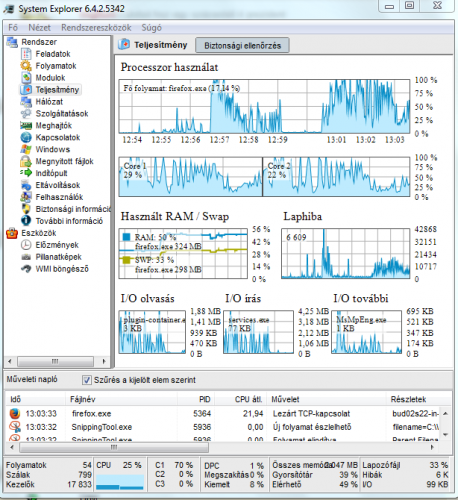This screenshot has width=458, height=500.
Task: Click Firefox icon in log row
Action: point(15,414)
